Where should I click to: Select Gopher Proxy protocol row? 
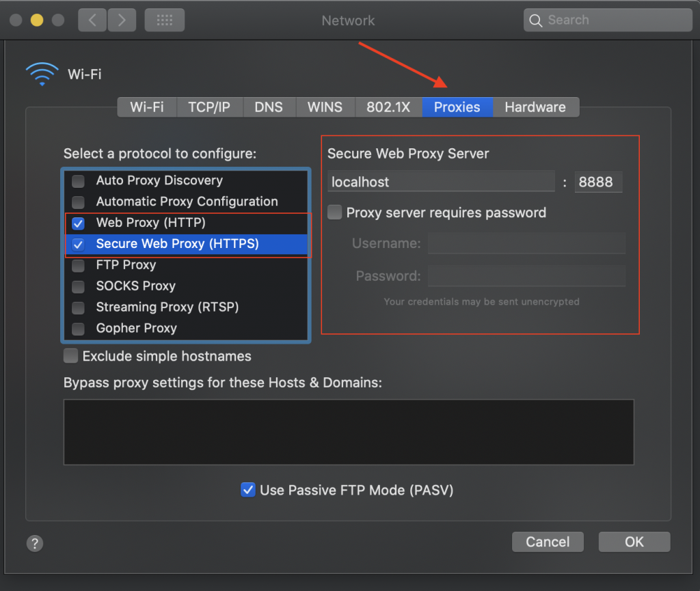pyautogui.click(x=186, y=329)
